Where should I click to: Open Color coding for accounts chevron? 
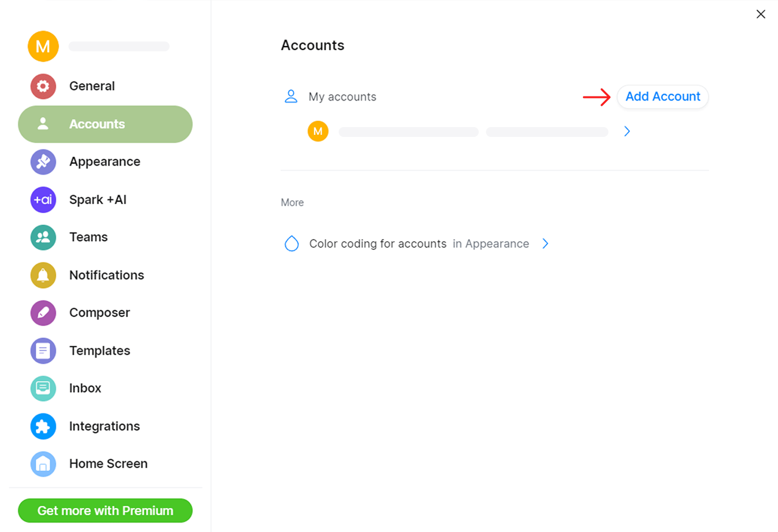(x=545, y=244)
